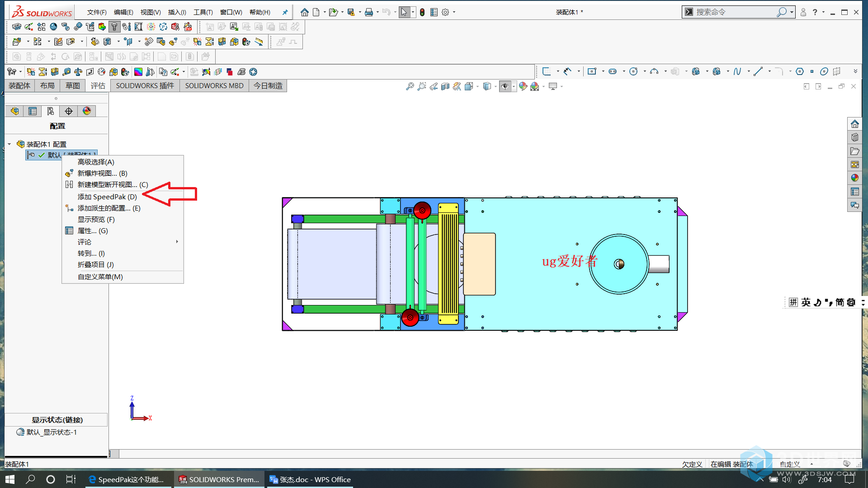Open the 文件(F) menu

[x=97, y=12]
